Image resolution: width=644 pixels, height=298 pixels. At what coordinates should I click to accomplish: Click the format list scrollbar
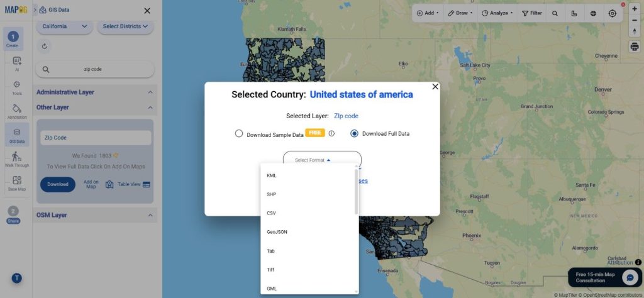coord(356,190)
